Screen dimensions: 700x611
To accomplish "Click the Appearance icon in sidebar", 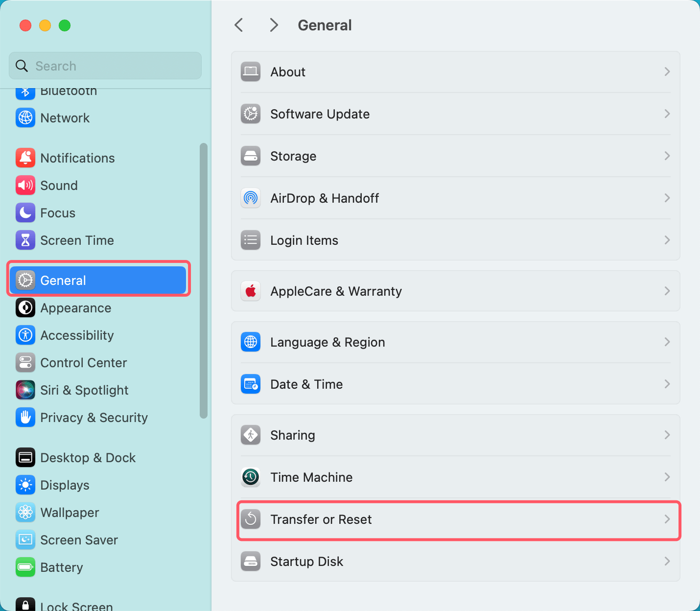I will [25, 307].
